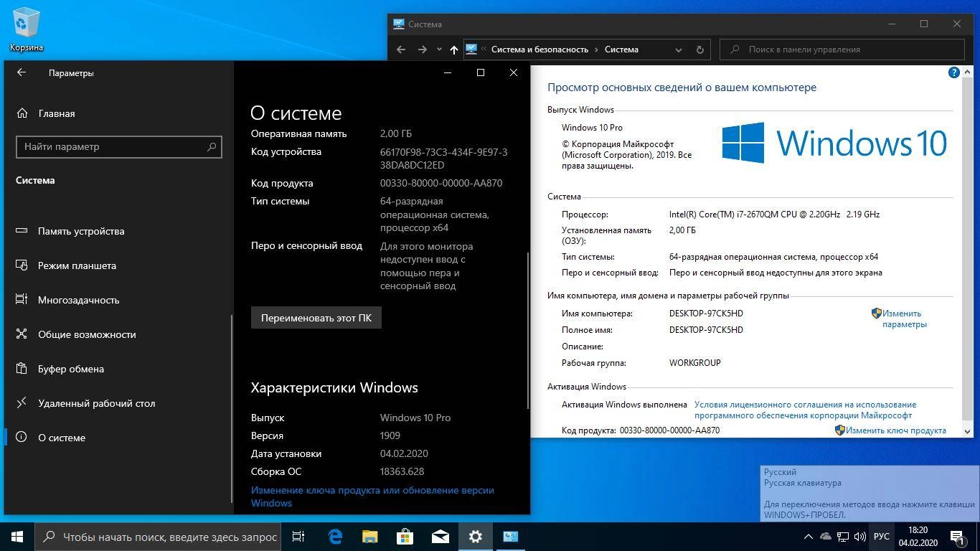
Task: Click the computer name DESKTOP-97CK5HD next to Имя компьютера
Action: pyautogui.click(x=706, y=314)
